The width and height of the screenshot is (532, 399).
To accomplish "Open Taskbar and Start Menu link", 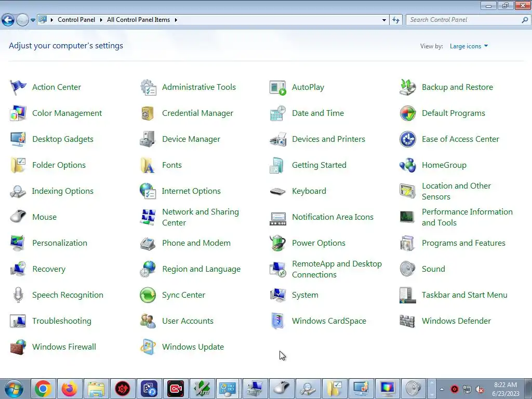I will 464,295.
